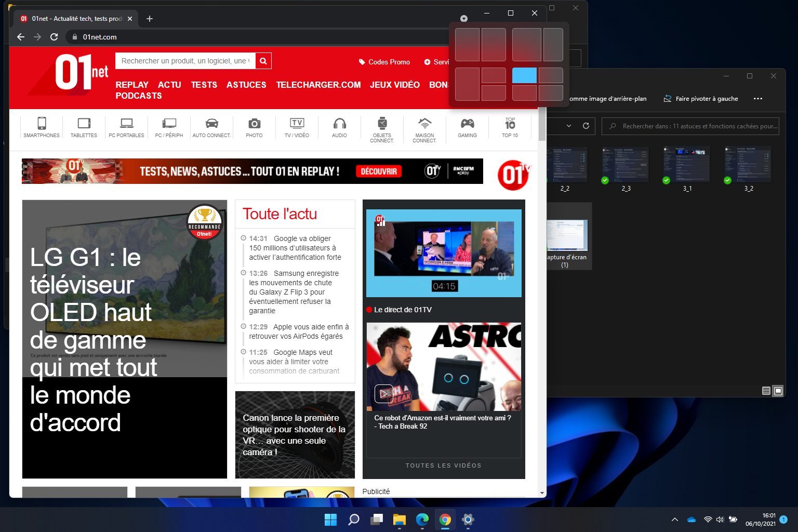Open the Toute l'actu heading link

280,214
